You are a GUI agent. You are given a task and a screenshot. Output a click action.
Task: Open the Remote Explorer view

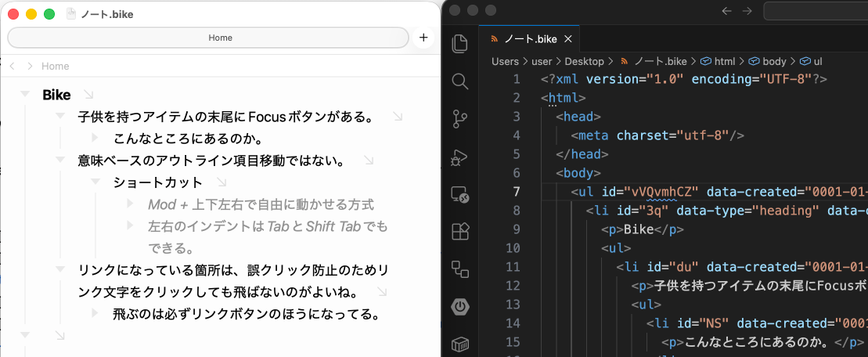click(x=460, y=194)
